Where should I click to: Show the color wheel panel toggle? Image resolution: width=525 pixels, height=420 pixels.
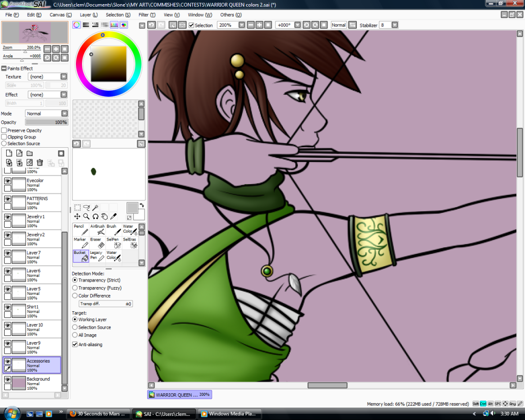(x=77, y=25)
